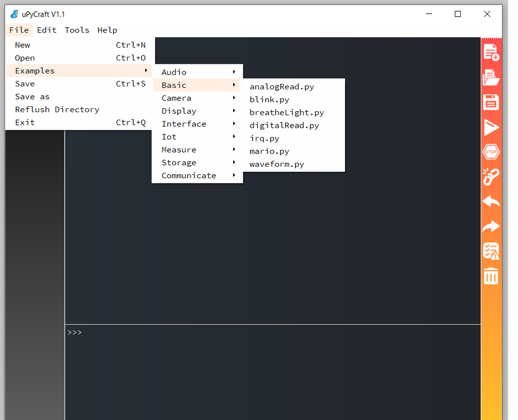This screenshot has width=518, height=420.
Task: Expand the Camera examples submenu
Action: click(x=198, y=98)
